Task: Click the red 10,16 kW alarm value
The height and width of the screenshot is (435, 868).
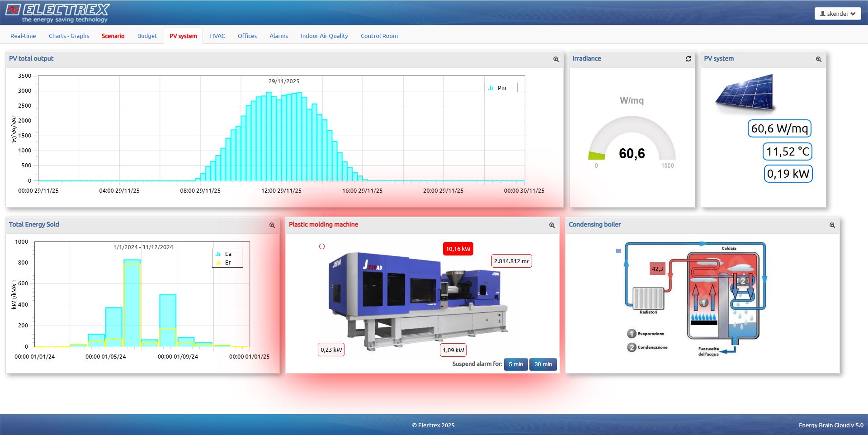Action: (x=458, y=249)
